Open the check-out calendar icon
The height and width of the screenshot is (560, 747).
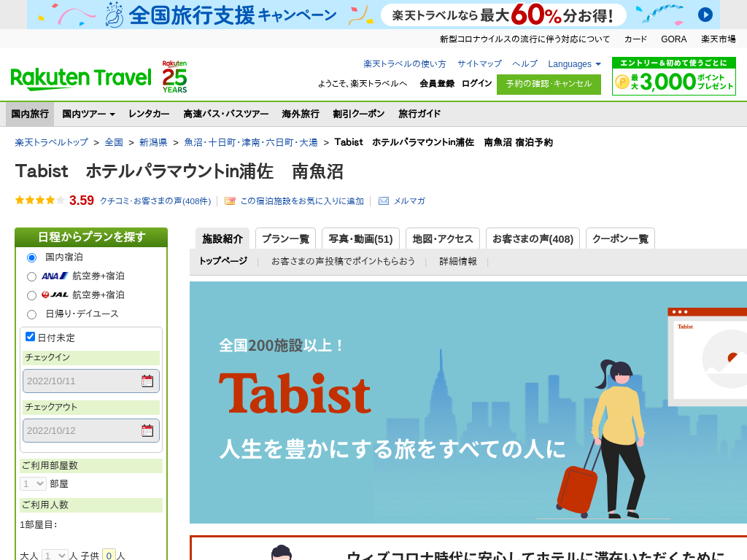coord(147,430)
